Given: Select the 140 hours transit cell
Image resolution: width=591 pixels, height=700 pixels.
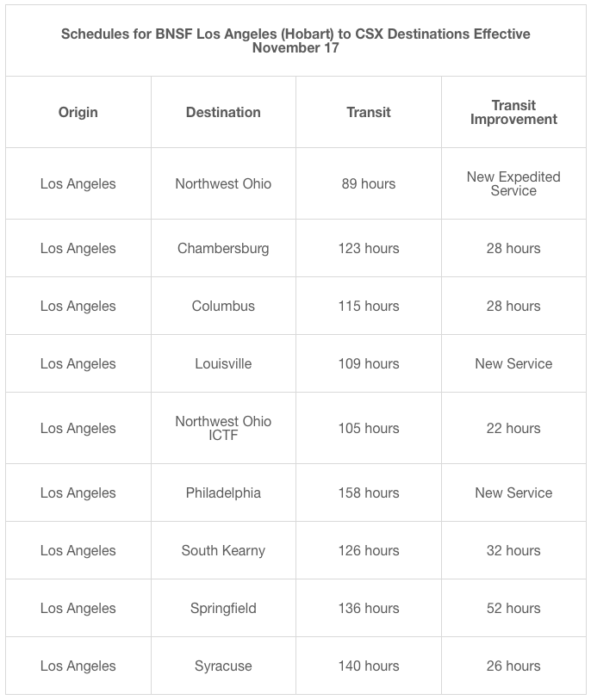Looking at the screenshot, I should 369,666.
